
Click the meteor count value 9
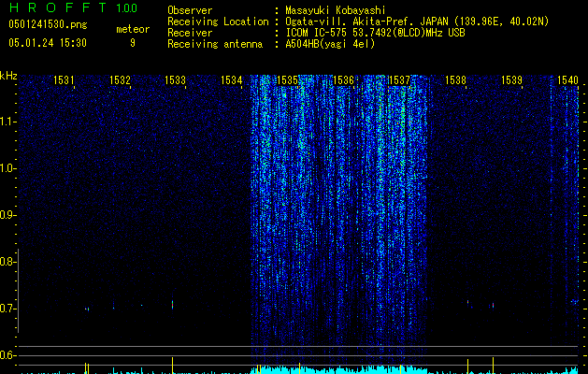133,43
